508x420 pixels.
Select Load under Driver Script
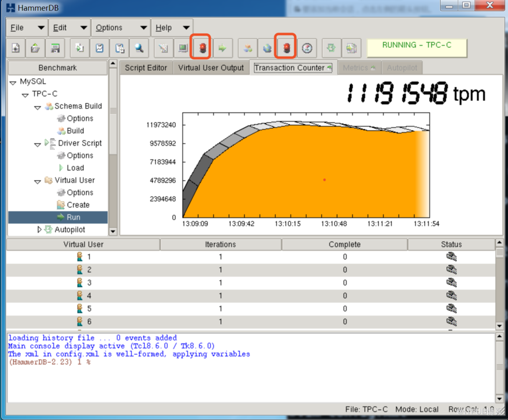tap(75, 168)
